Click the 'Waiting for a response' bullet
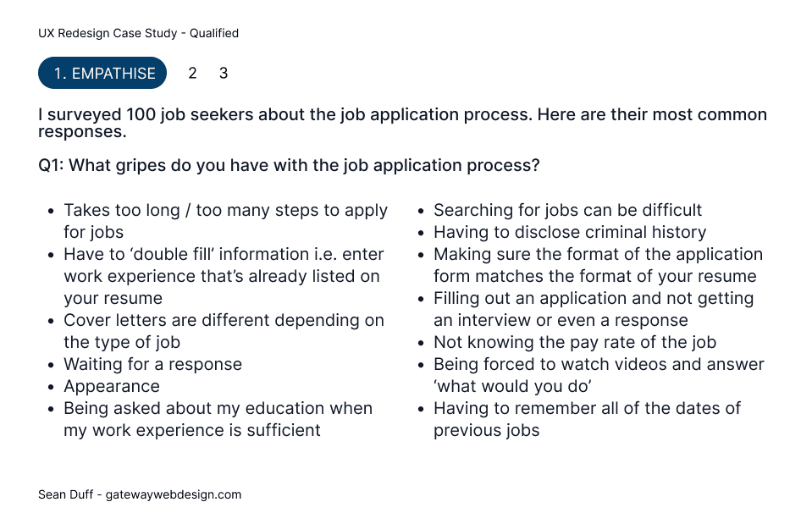 click(152, 364)
